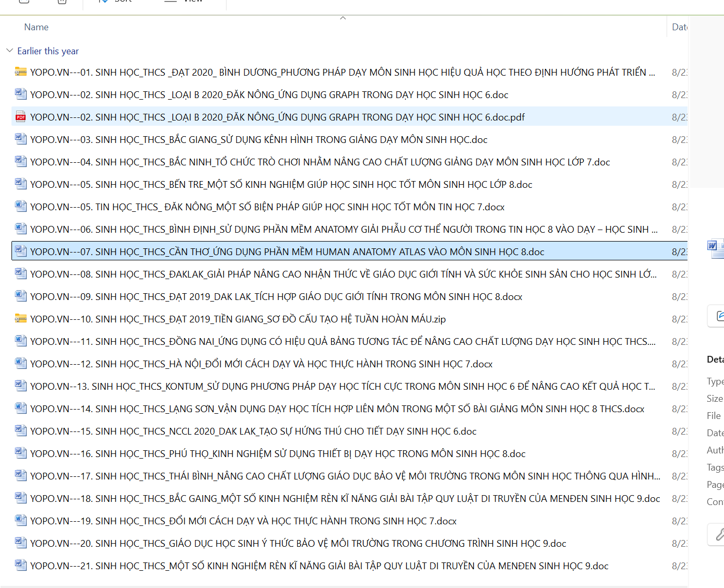Click the Word icon of 05 TIN HỌC ĐĂK NÔNG
Screen dimensions: 724x588
(x=21, y=207)
